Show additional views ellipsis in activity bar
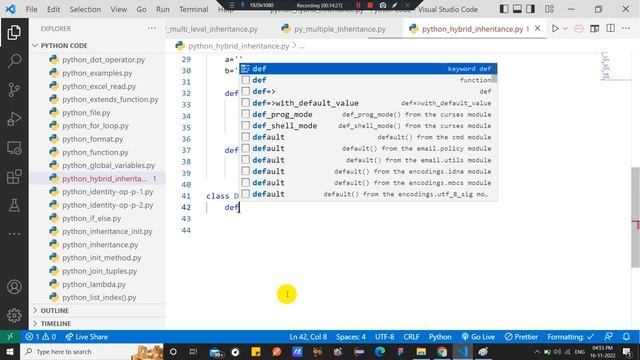The image size is (640, 360). tap(14, 234)
